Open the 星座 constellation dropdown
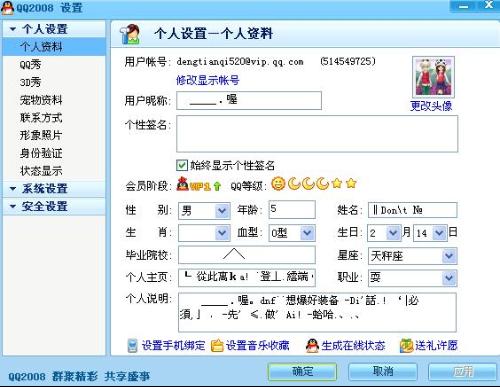The image size is (500, 387). click(449, 256)
